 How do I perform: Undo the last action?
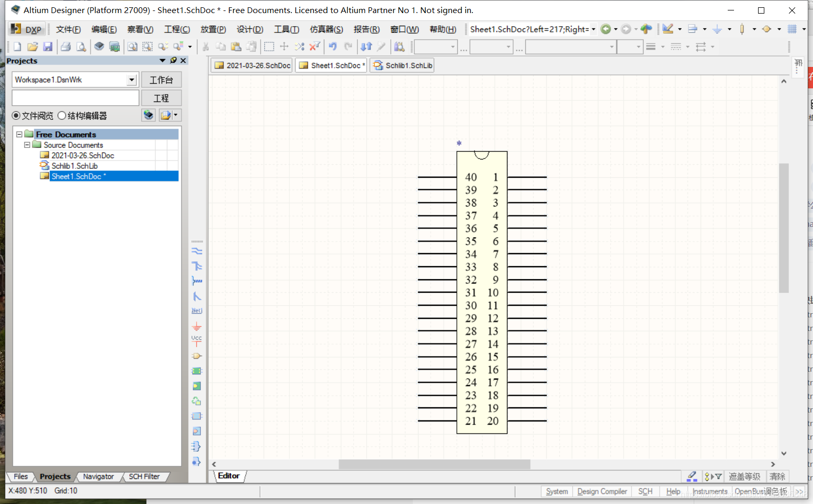pyautogui.click(x=333, y=47)
